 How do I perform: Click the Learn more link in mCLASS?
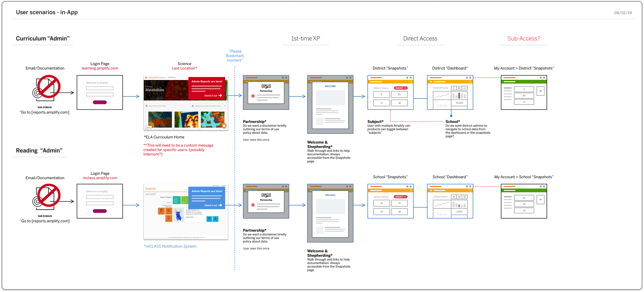click(190, 217)
